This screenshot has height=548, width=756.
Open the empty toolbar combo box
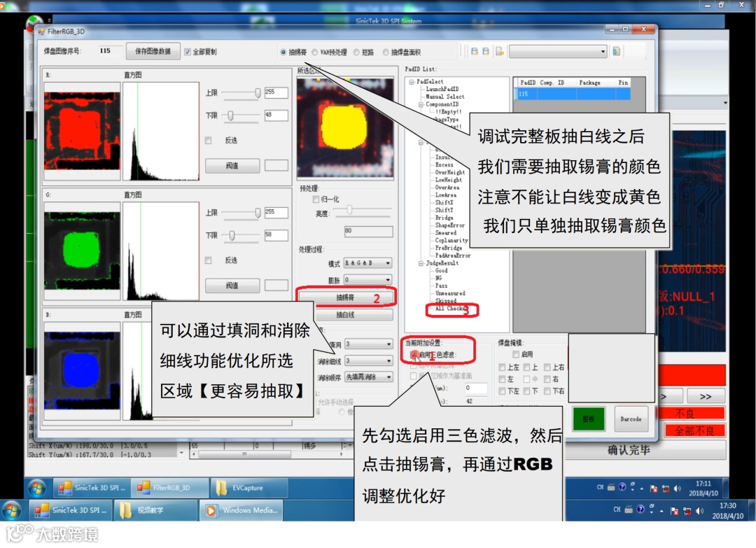(558, 51)
